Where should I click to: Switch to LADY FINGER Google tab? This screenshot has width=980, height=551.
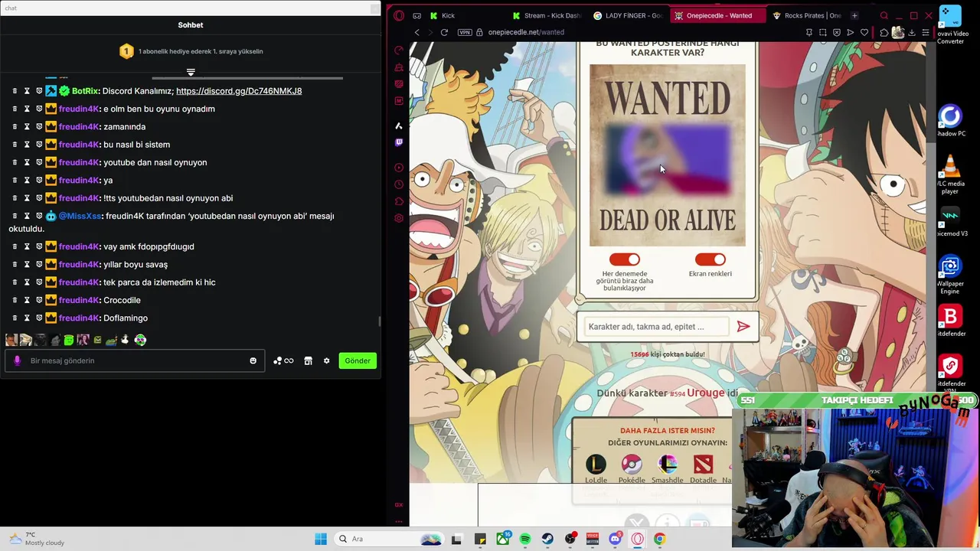(628, 15)
